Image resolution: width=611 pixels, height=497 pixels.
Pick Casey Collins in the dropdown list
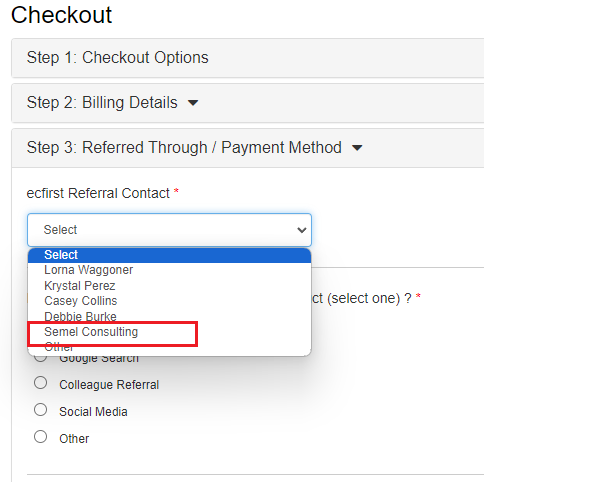[170, 301]
